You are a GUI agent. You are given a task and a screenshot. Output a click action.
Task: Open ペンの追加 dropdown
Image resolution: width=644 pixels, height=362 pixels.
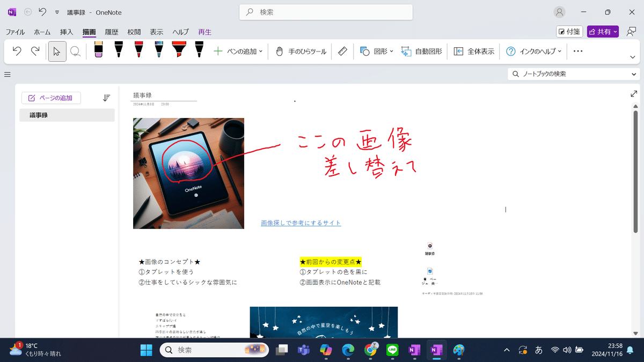238,51
